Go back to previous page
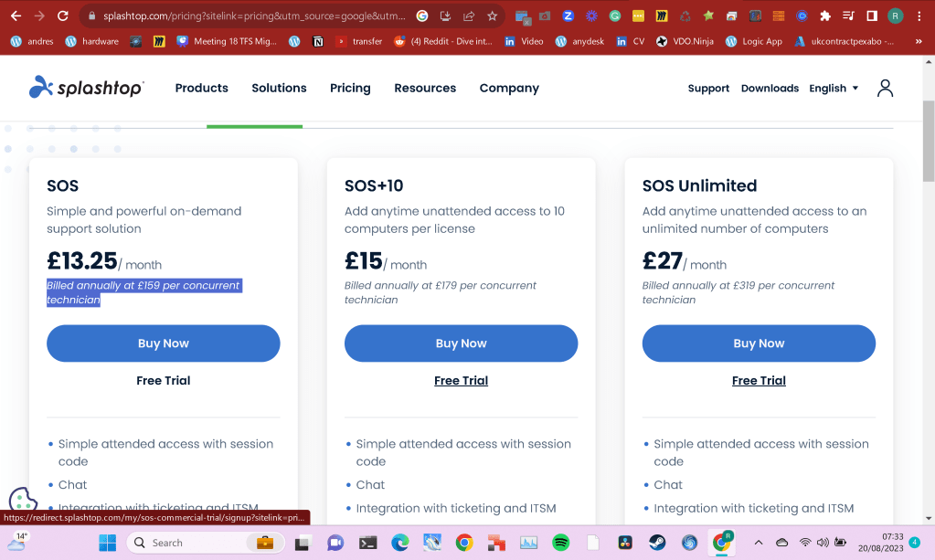Image resolution: width=935 pixels, height=560 pixels. coord(16,16)
